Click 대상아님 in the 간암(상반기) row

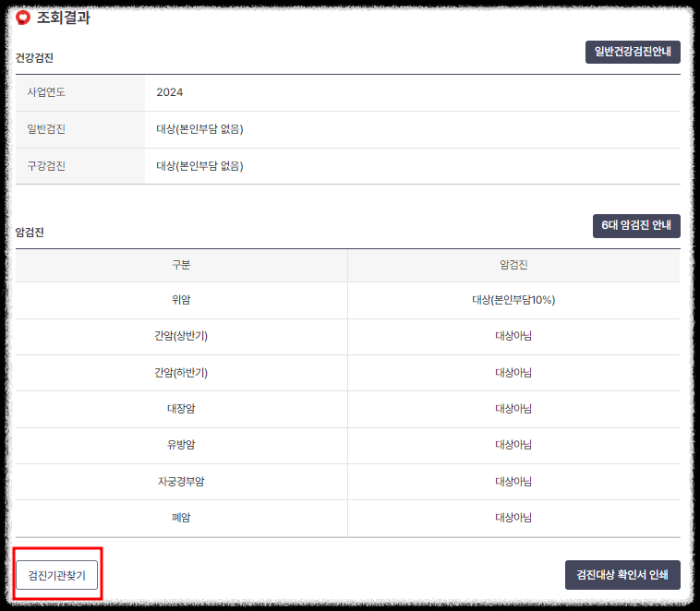513,336
